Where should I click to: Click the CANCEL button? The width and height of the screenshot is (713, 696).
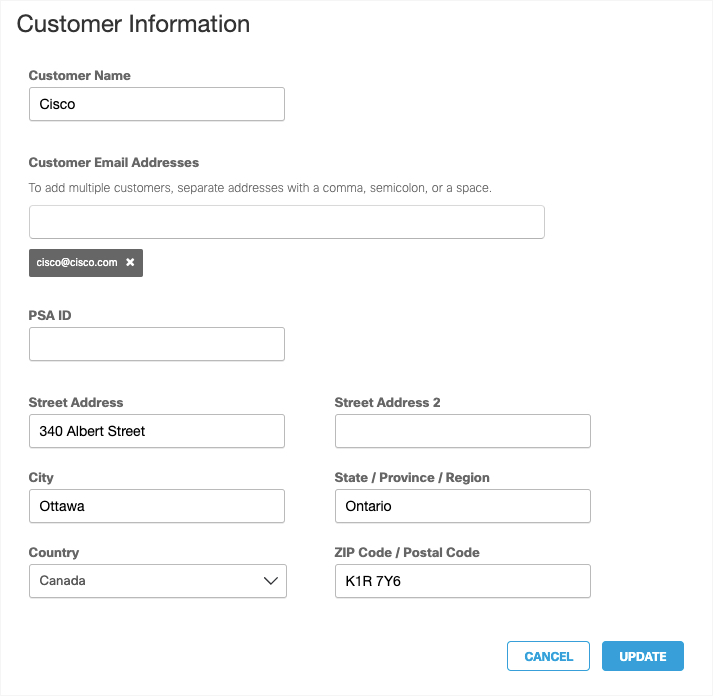point(548,656)
